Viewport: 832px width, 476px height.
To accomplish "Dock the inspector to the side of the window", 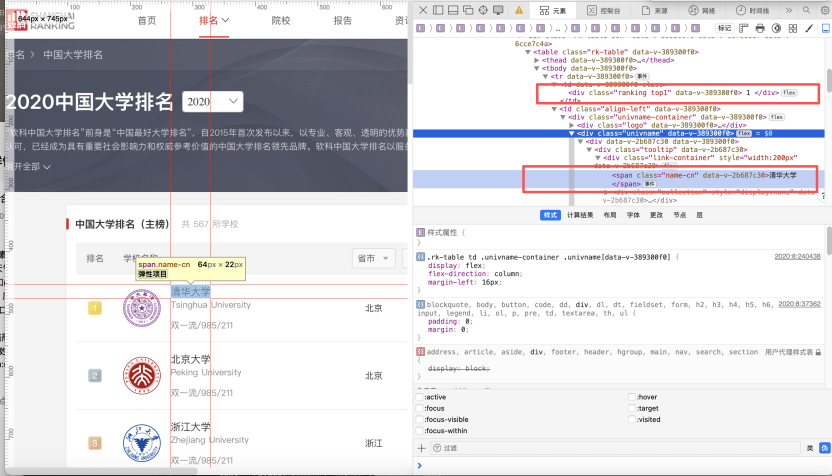I will [438, 10].
